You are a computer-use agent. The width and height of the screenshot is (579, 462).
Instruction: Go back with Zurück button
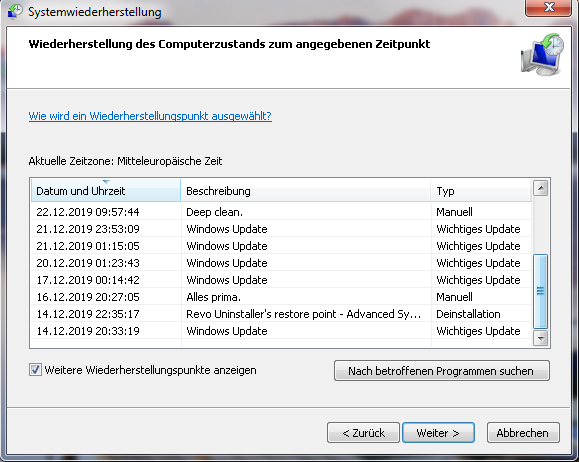363,432
